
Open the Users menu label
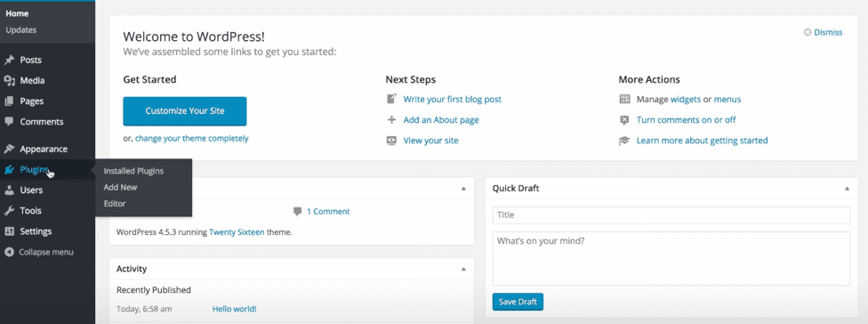point(31,190)
